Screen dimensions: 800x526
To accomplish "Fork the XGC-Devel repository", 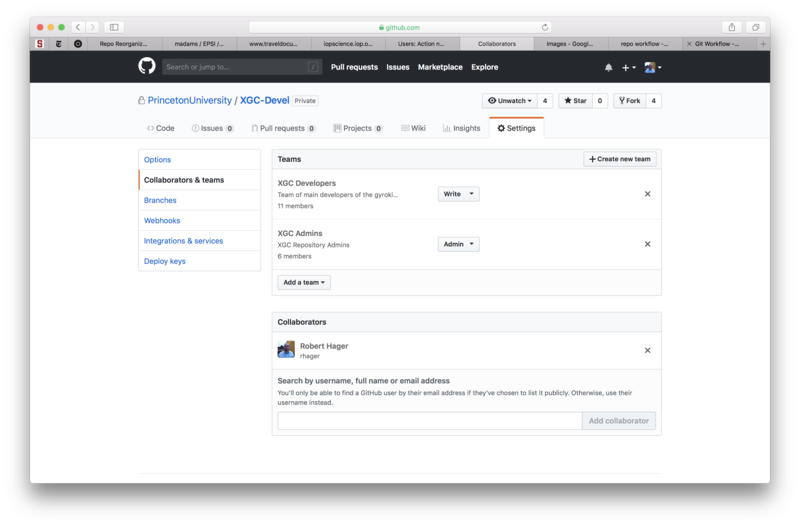I will pos(630,101).
